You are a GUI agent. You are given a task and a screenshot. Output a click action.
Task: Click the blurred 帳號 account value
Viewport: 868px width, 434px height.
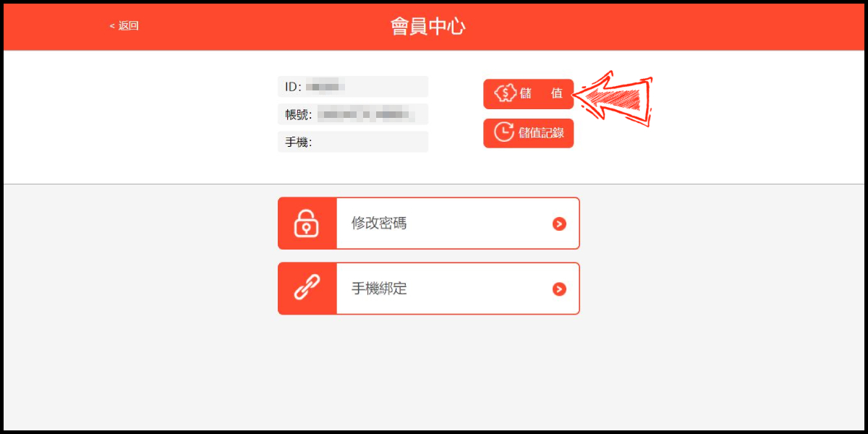(x=365, y=114)
